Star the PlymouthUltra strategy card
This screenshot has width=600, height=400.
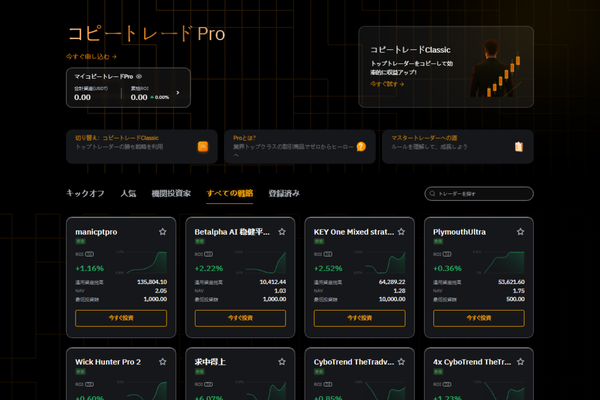click(x=522, y=231)
